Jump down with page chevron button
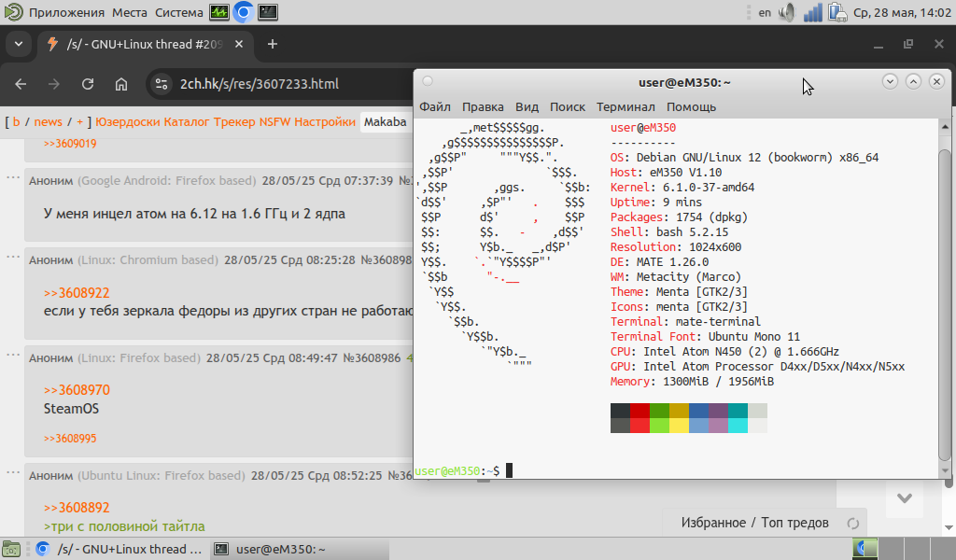The height and width of the screenshot is (560, 956). coord(905,498)
